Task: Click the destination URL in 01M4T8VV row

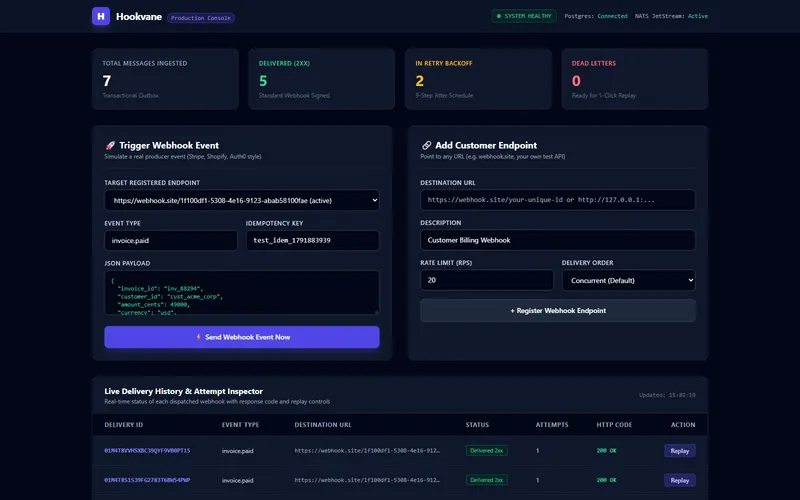Action: 367,451
